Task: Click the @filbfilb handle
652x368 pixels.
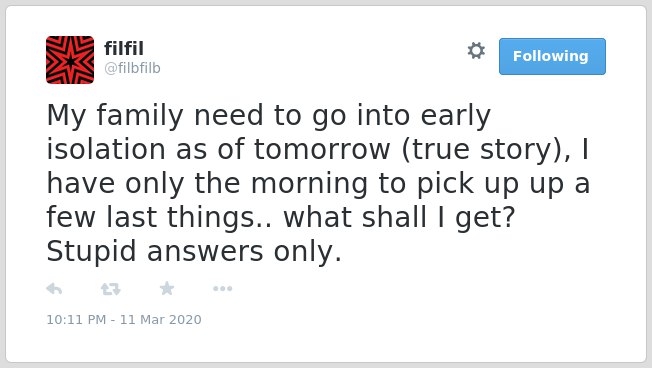Action: [132, 68]
